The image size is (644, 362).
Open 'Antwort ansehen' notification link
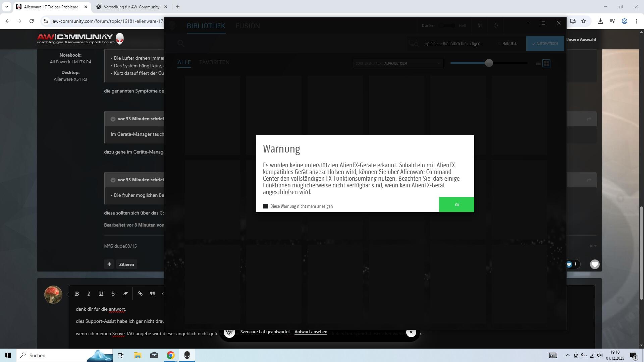point(311,332)
